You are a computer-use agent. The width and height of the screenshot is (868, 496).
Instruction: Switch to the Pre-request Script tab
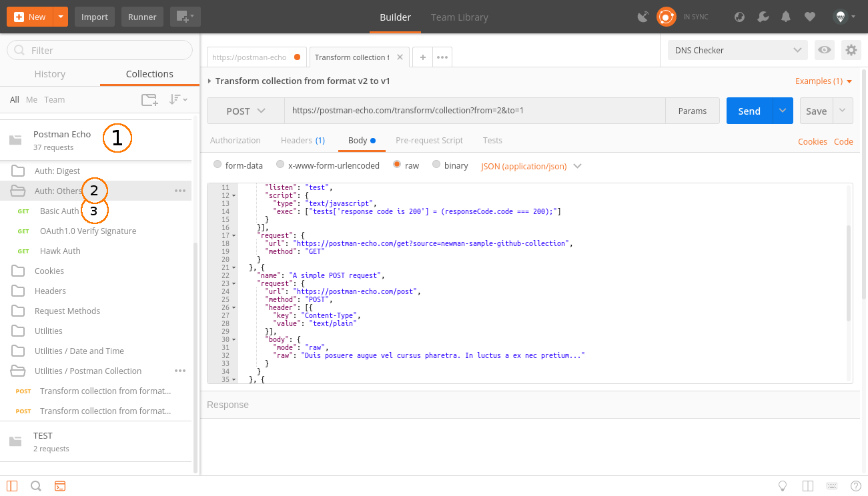(x=429, y=140)
